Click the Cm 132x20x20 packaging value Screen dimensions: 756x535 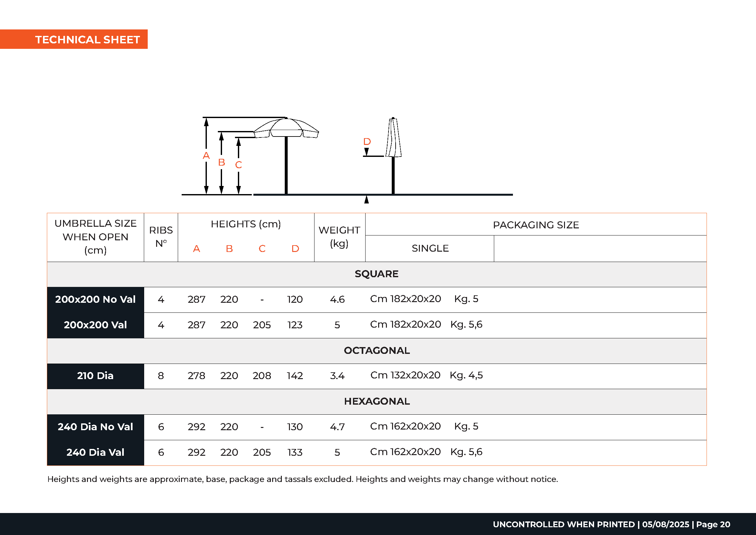(x=405, y=375)
